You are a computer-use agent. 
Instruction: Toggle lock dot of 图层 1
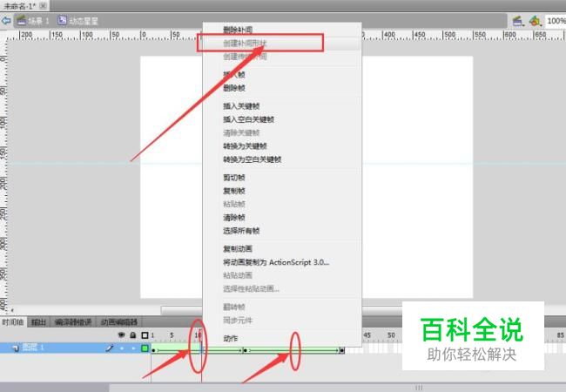pos(133,348)
